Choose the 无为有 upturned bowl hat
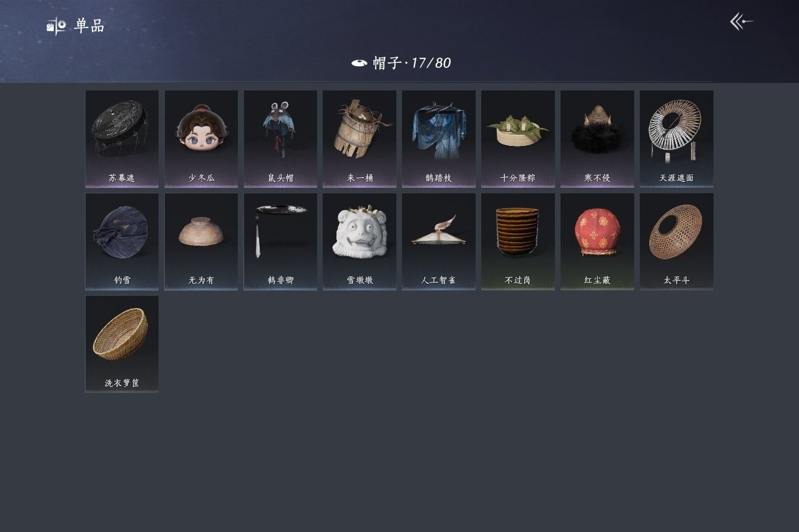The image size is (799, 532). pos(201,241)
